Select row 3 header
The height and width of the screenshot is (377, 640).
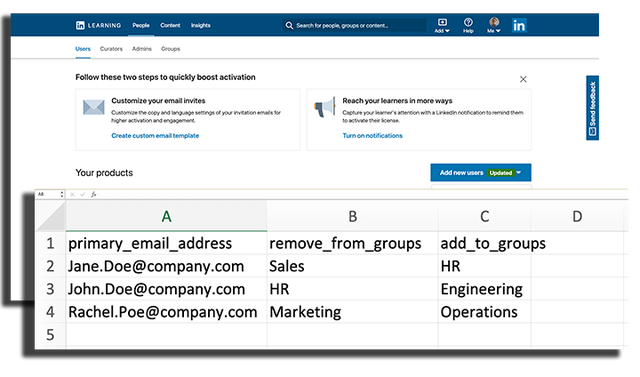pos(50,289)
